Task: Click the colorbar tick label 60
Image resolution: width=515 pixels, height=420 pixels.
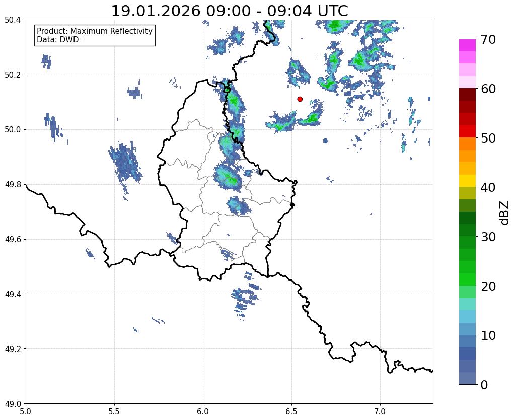Action: (488, 89)
